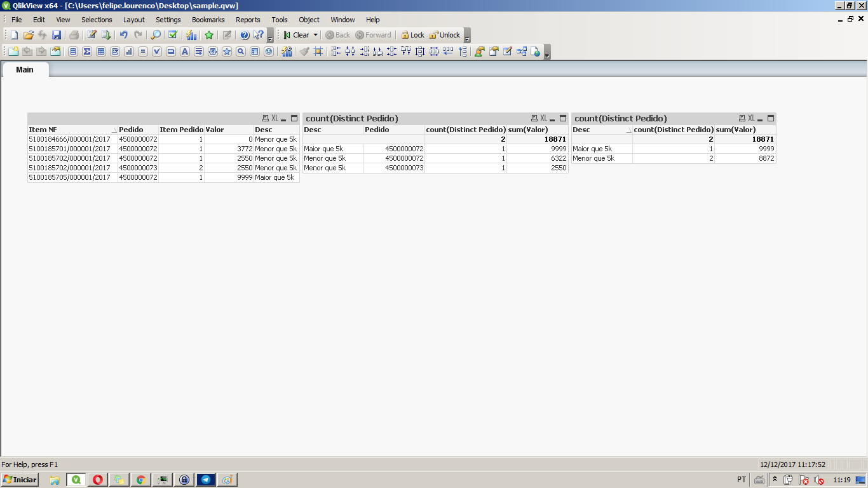This screenshot has height=488, width=868.
Task: Toggle the design grid
Action: 318,51
